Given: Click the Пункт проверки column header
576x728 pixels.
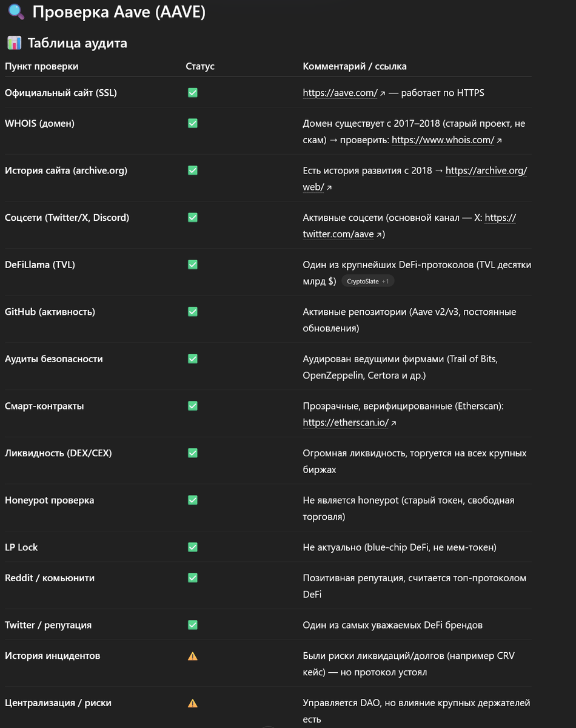Looking at the screenshot, I should click(x=42, y=66).
